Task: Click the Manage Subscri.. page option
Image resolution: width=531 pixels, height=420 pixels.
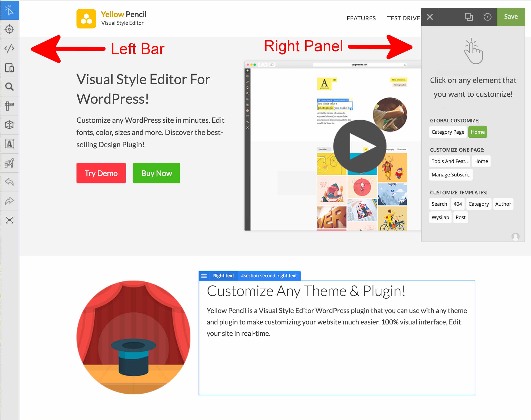Action: pyautogui.click(x=450, y=174)
